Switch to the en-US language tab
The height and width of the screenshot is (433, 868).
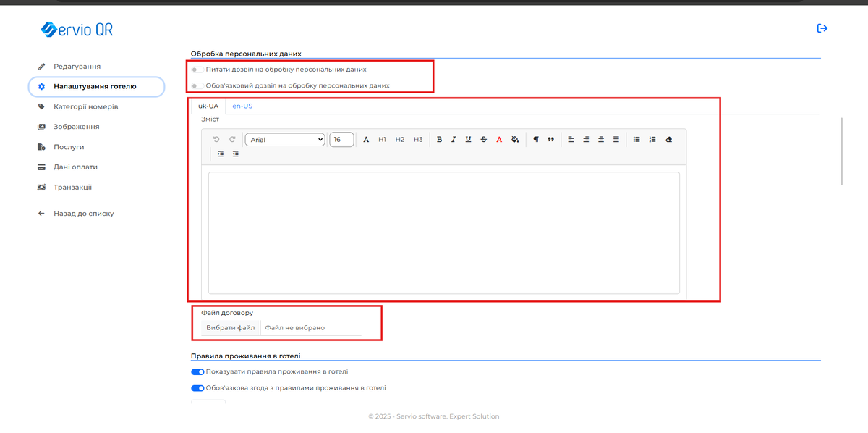click(x=242, y=106)
